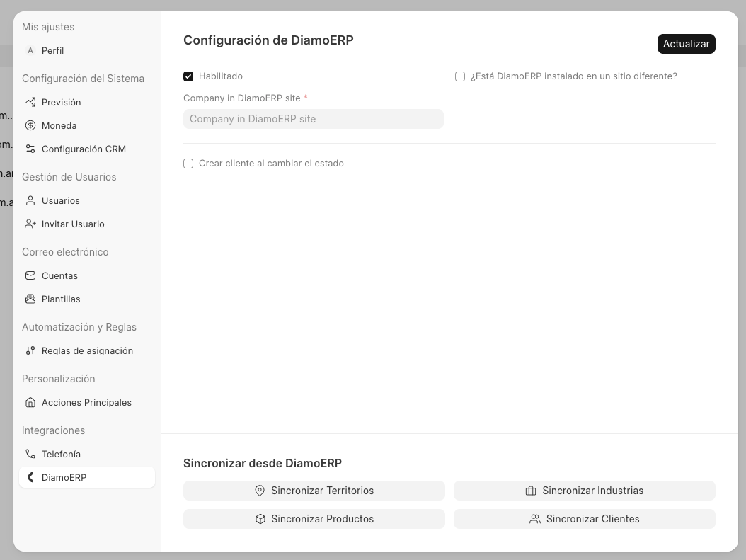Click the Usuarios person icon

click(x=30, y=200)
